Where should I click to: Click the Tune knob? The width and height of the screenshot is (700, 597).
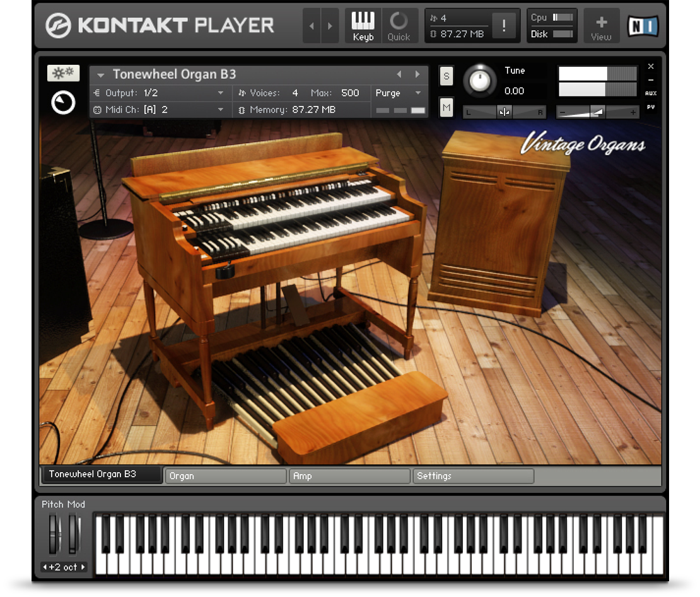tap(480, 81)
